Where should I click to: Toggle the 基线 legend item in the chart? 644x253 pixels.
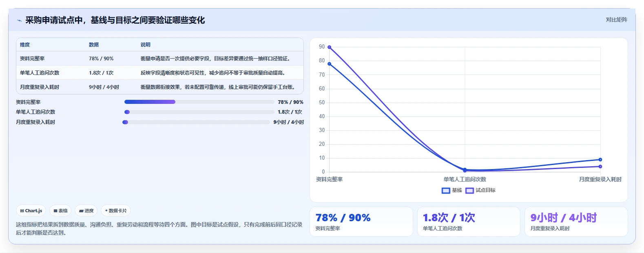452,190
